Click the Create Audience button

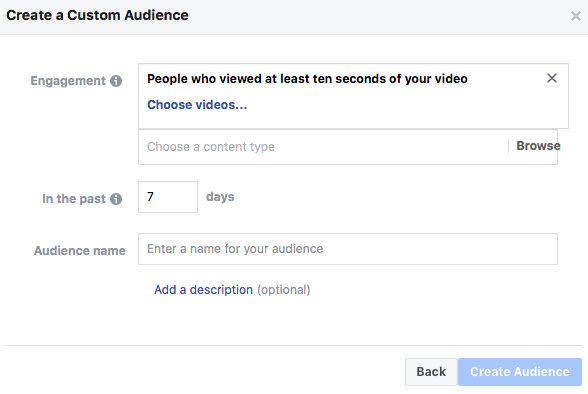[x=520, y=372]
